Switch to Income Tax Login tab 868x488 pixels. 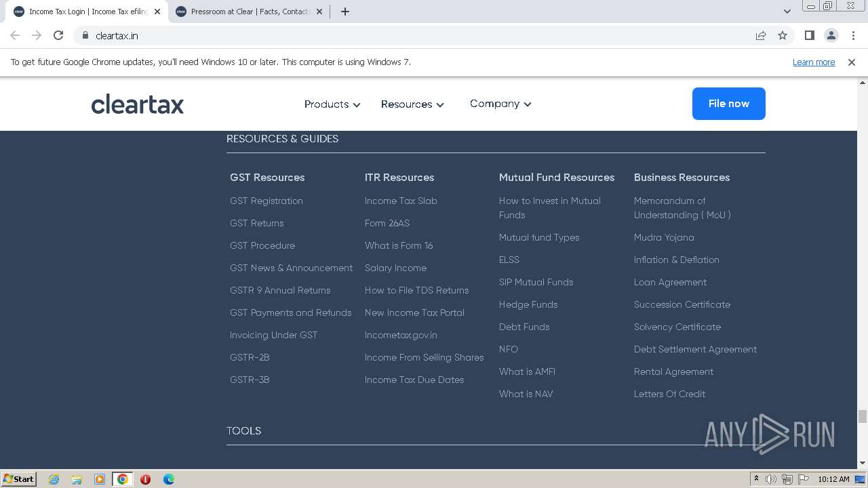coord(86,12)
